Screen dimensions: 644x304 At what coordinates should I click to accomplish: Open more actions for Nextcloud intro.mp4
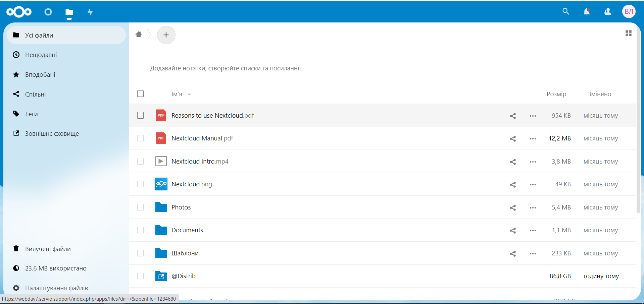click(533, 162)
